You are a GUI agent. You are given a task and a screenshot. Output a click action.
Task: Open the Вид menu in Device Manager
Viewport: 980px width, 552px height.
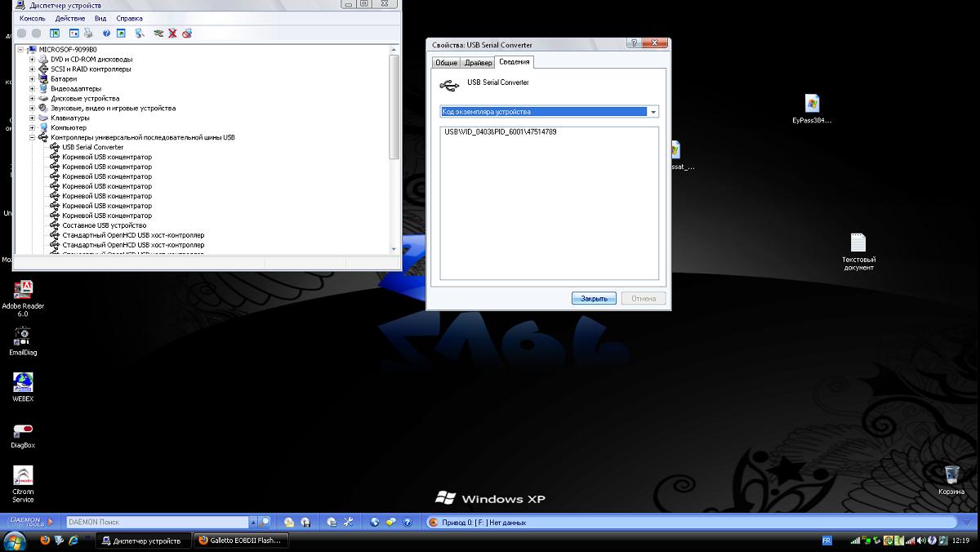(100, 18)
